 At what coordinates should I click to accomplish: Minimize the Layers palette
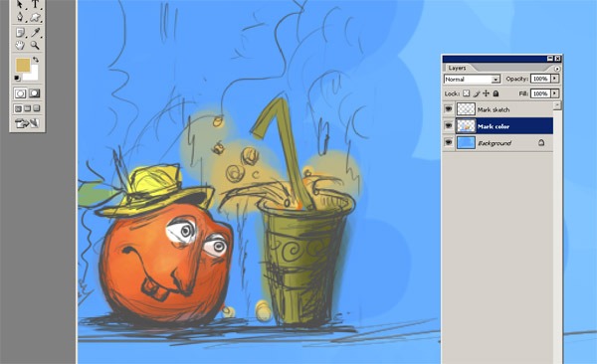550,59
